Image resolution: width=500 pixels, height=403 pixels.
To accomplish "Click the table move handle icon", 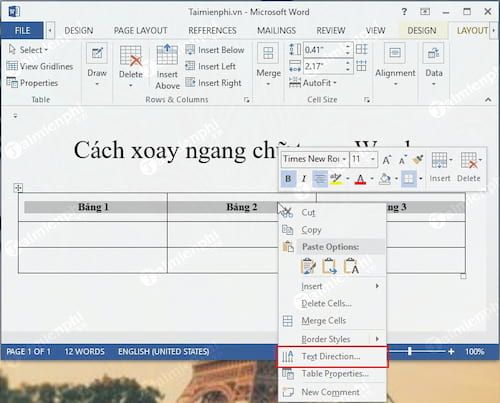I will 18,188.
